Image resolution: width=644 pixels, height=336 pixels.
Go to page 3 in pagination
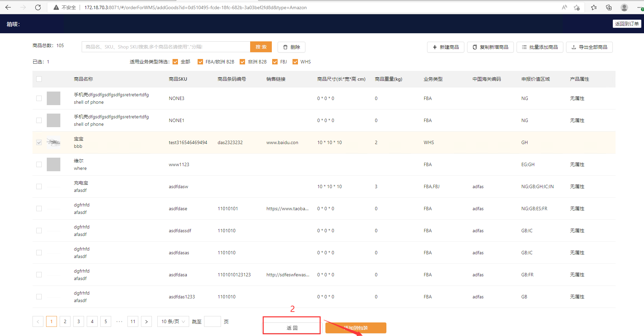(79, 321)
